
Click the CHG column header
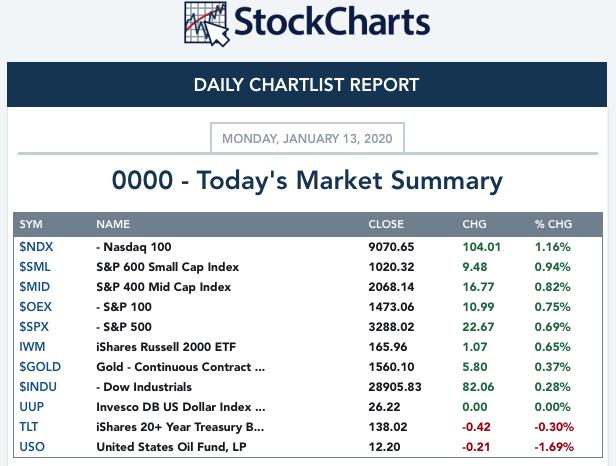474,224
